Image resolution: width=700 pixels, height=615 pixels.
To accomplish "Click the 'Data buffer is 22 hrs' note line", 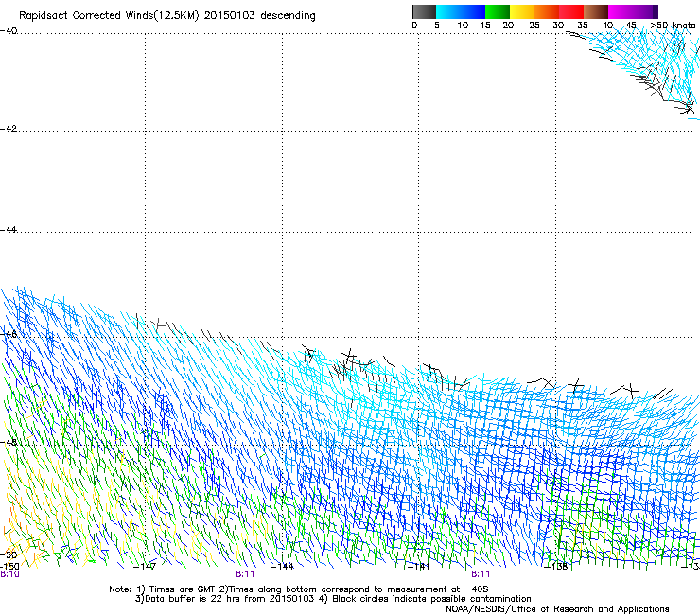I will tap(333, 599).
